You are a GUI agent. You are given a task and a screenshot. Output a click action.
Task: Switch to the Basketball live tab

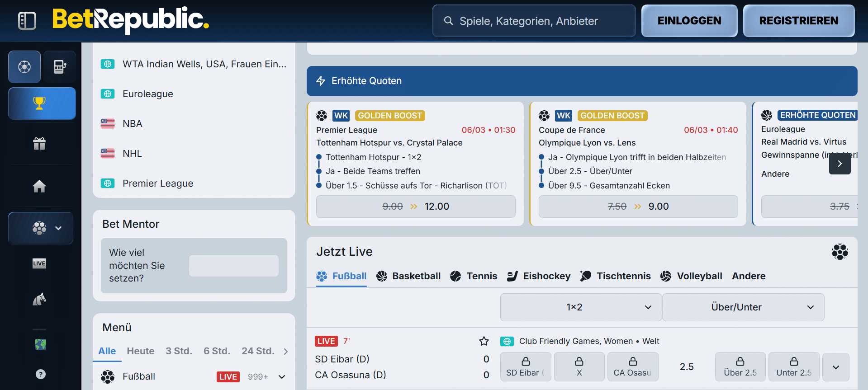(x=408, y=276)
